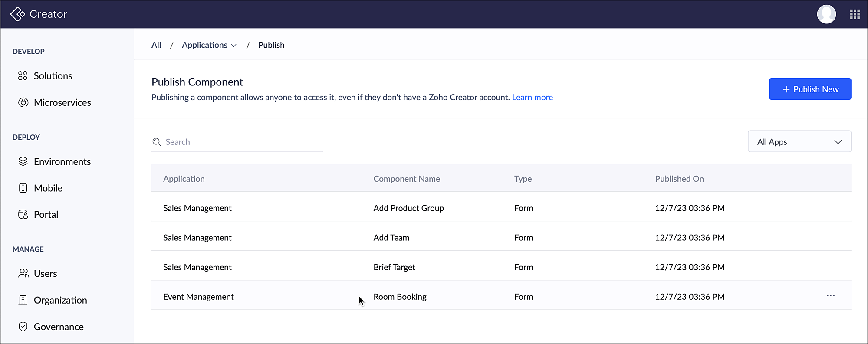Viewport: 868px width, 344px height.
Task: Go to All in the breadcrumb
Action: click(156, 45)
